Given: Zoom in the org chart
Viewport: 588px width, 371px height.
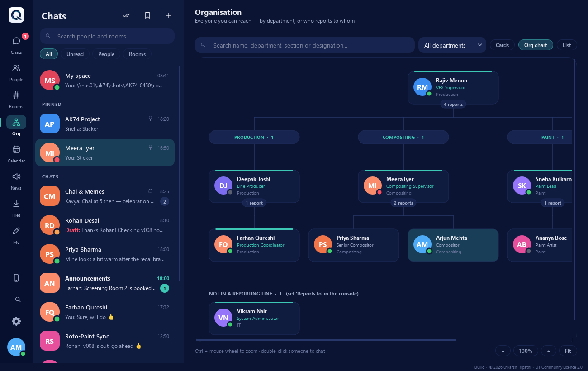Looking at the screenshot, I should click(x=549, y=351).
